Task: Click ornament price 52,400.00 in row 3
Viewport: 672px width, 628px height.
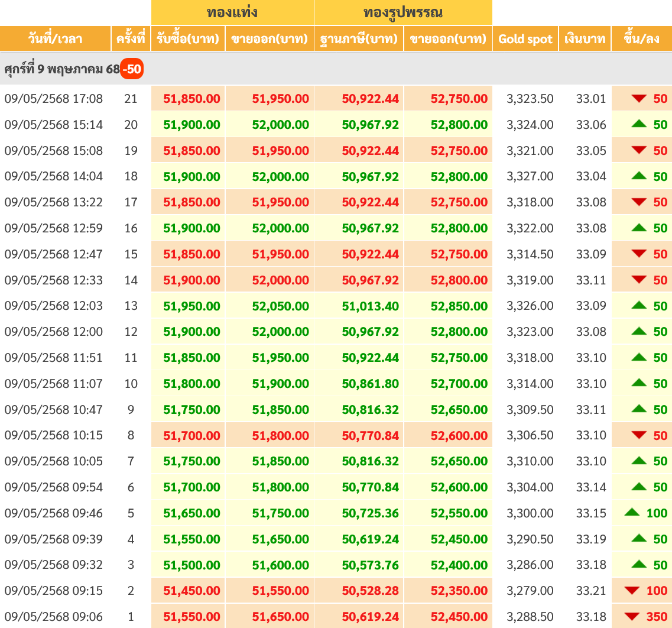Action: click(x=459, y=565)
